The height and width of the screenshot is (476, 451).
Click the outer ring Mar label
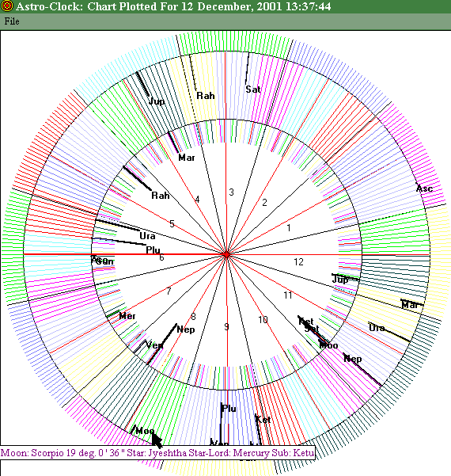[x=410, y=305]
